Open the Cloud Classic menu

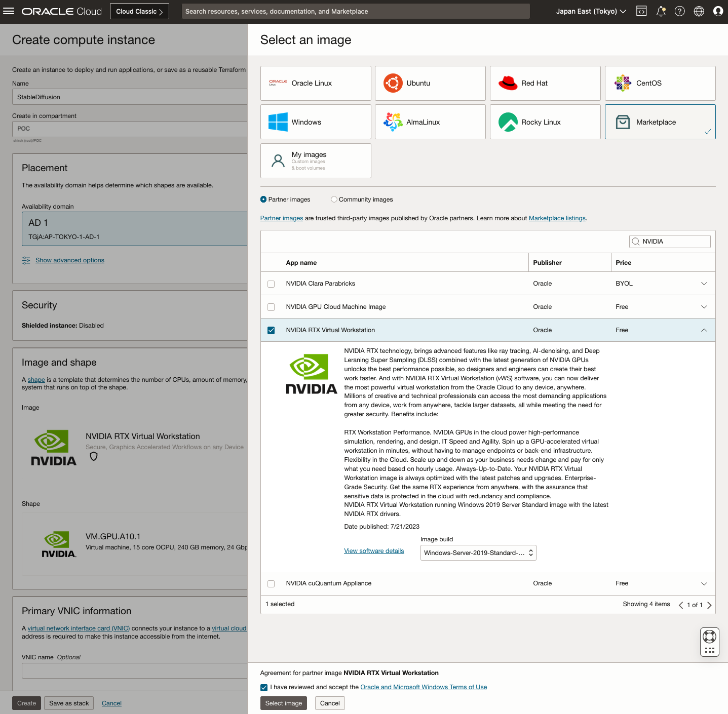coord(139,11)
